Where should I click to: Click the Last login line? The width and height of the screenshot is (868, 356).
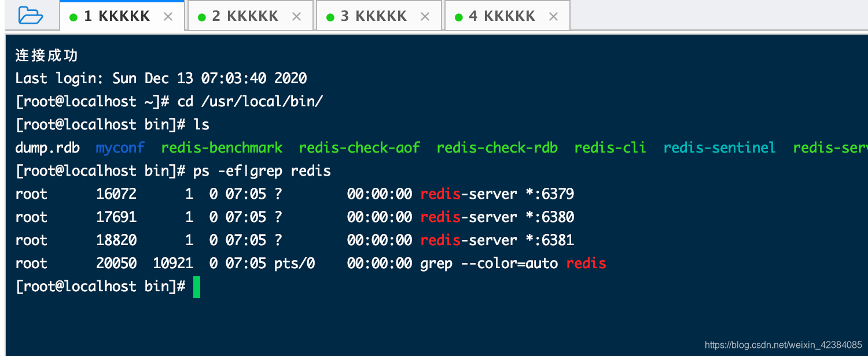[x=161, y=79]
